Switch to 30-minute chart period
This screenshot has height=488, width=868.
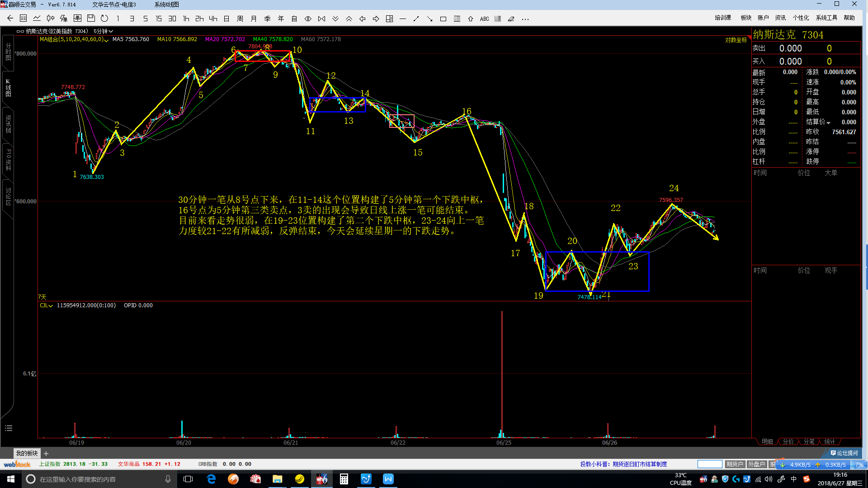click(172, 19)
